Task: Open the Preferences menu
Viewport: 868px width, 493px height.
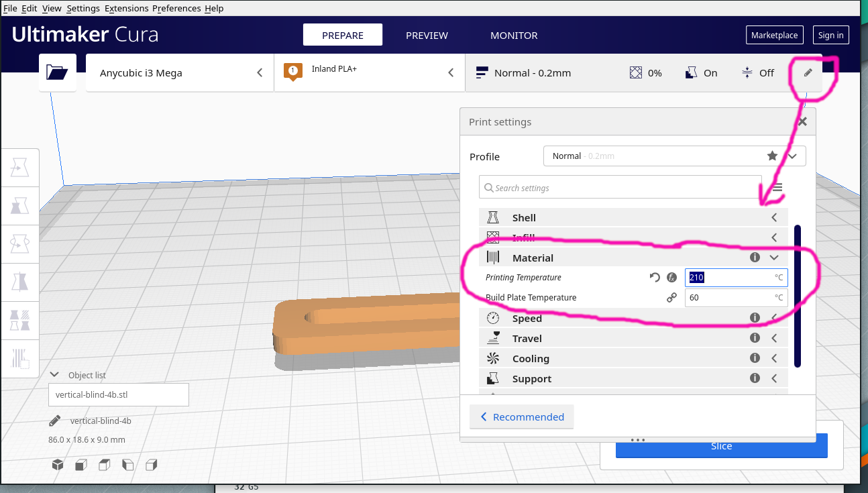Action: pyautogui.click(x=176, y=8)
